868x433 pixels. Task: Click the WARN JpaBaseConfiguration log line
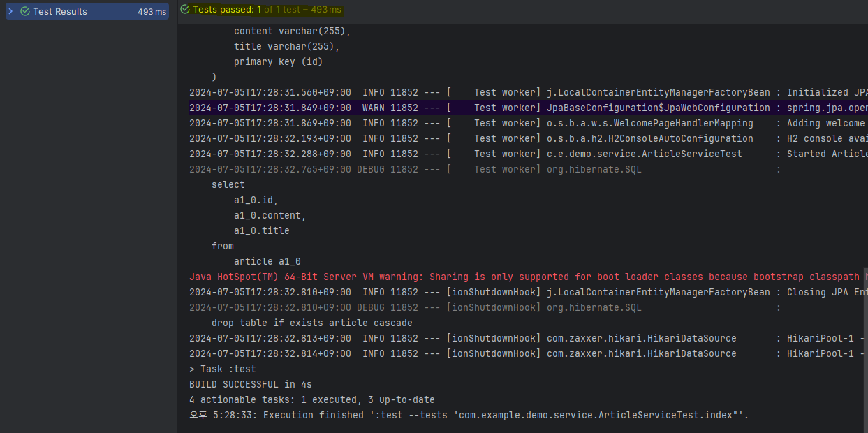tap(528, 108)
